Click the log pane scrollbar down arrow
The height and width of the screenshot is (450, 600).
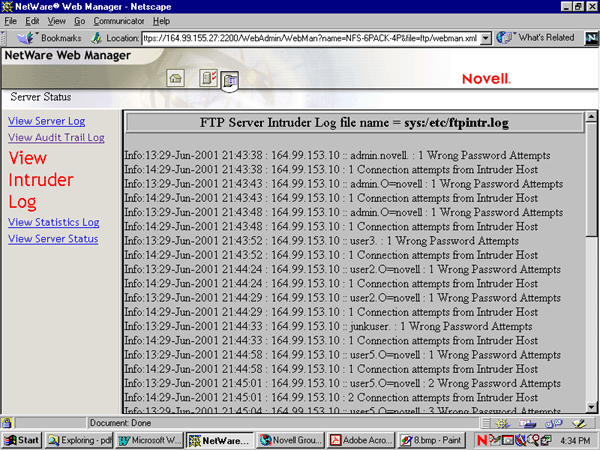591,405
